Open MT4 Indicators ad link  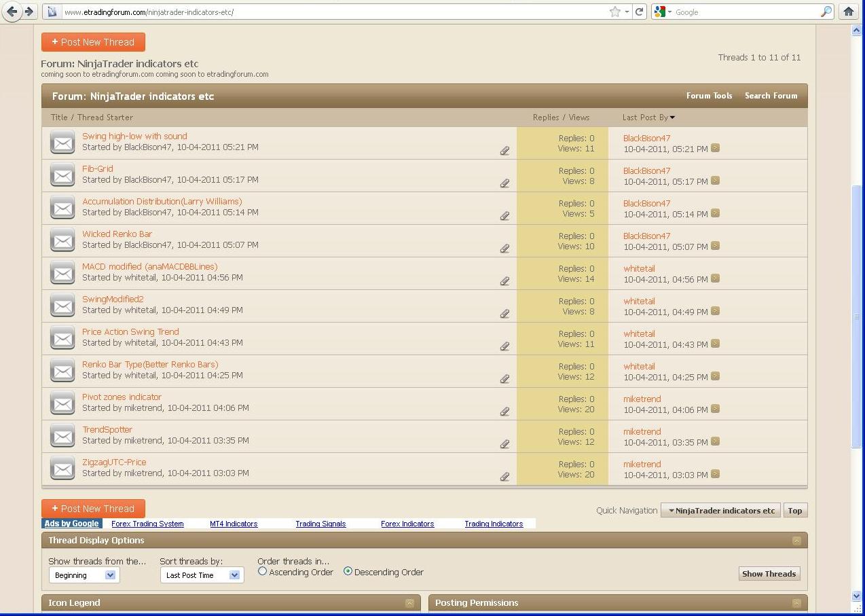[234, 524]
